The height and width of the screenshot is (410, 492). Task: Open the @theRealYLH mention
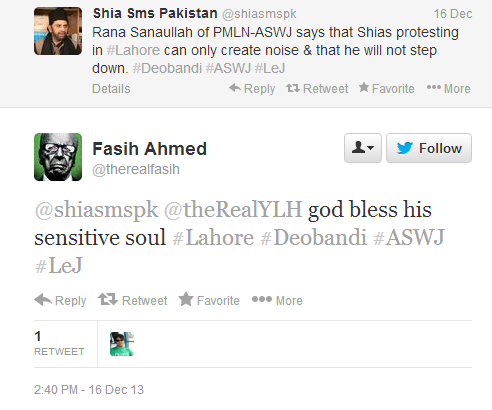click(x=233, y=210)
